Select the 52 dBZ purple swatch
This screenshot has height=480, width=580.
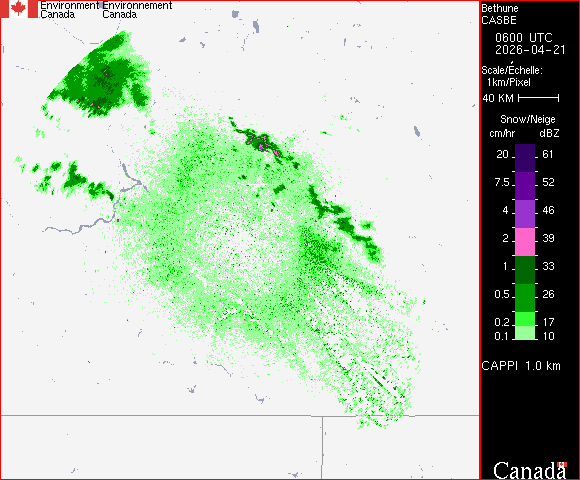pos(525,186)
